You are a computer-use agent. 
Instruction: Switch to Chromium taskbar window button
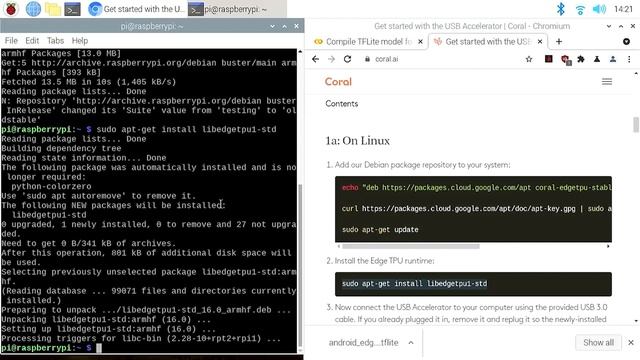click(x=136, y=9)
